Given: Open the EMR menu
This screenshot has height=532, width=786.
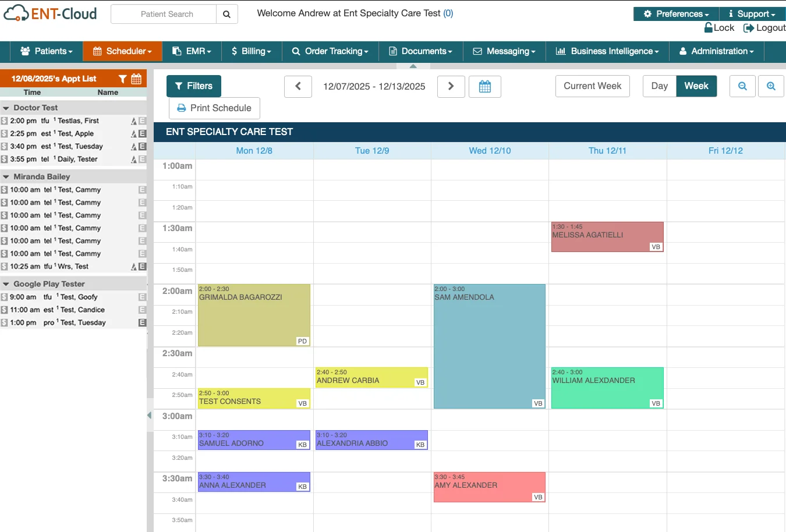Looking at the screenshot, I should (x=192, y=51).
